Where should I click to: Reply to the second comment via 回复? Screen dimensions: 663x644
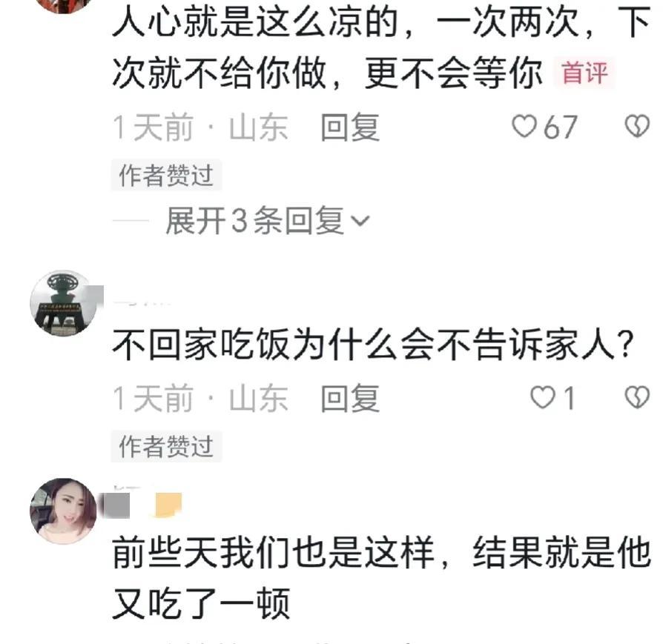coord(350,398)
